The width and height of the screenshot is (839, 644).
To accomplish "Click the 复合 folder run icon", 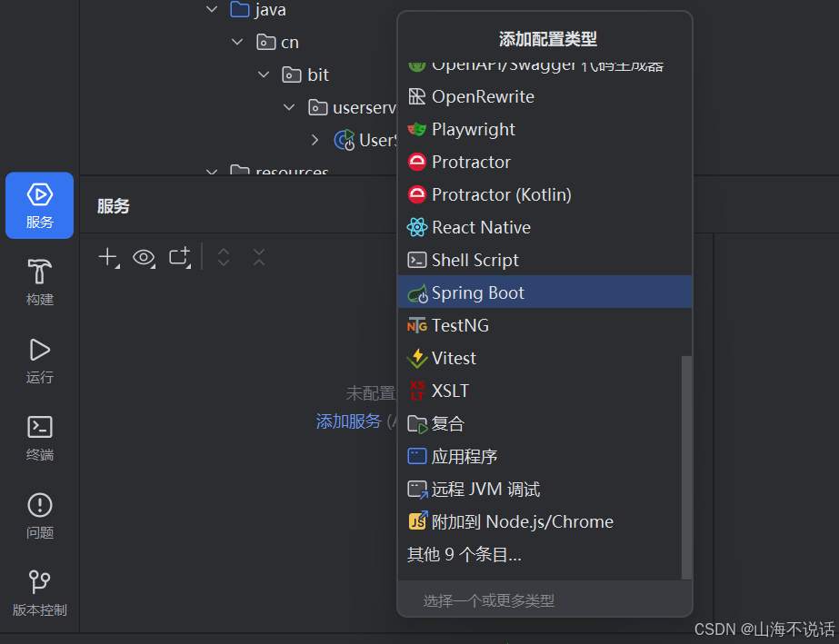I will click(417, 423).
